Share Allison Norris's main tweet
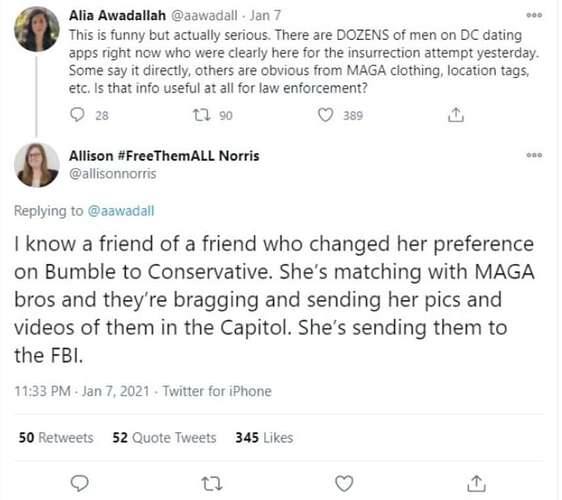Viewport: 562px width, 500px height. click(x=476, y=483)
